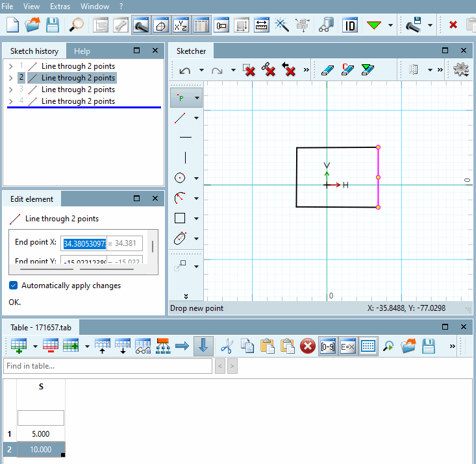Screen dimensions: 476x464
Task: Click the blue right arrow in table toolbar
Action: click(182, 347)
